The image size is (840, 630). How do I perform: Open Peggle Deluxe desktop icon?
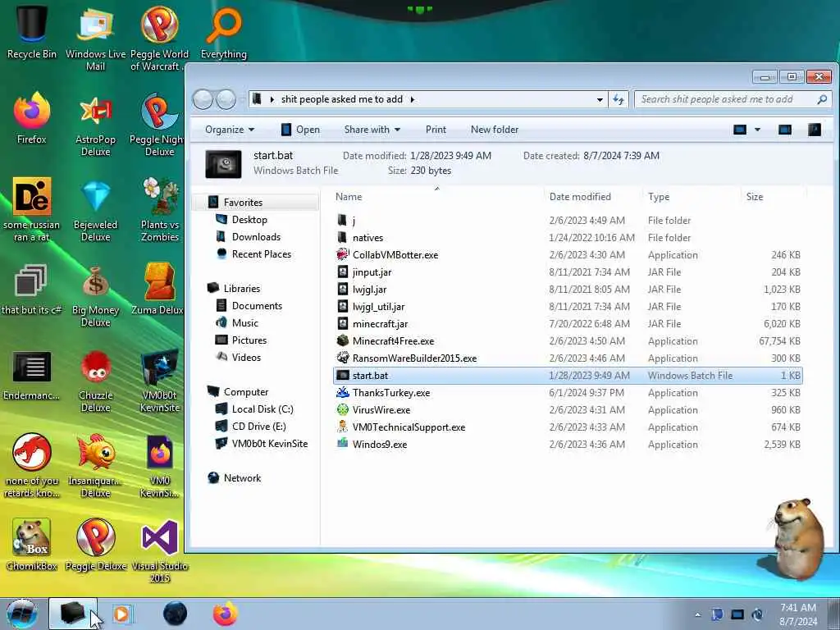click(95, 545)
